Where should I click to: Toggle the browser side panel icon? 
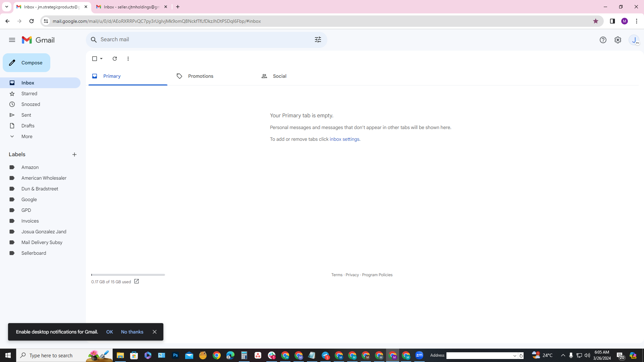[612, 21]
